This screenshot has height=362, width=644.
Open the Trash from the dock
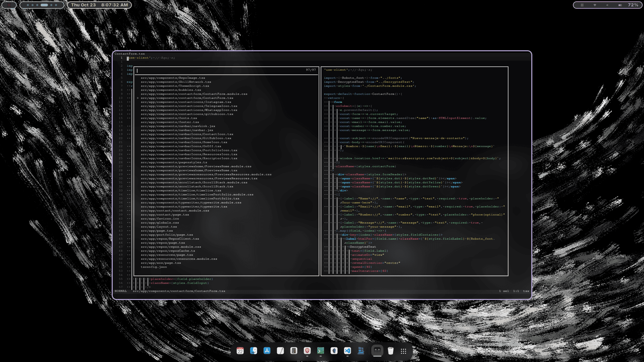point(390,351)
